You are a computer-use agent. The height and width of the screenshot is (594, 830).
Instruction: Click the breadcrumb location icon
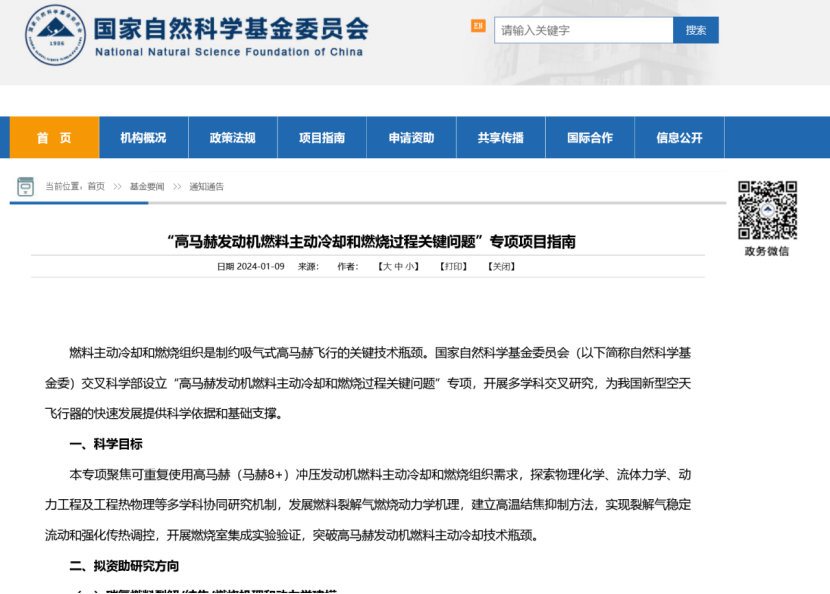click(25, 187)
